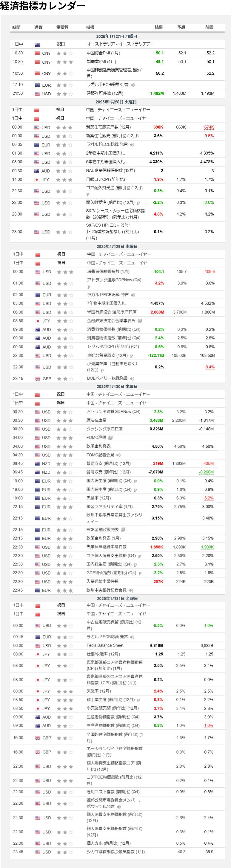Image resolution: width=231 pixels, height=868 pixels.
Task: Click date header 2025年1月30日 木曜日
Action: 117,386
